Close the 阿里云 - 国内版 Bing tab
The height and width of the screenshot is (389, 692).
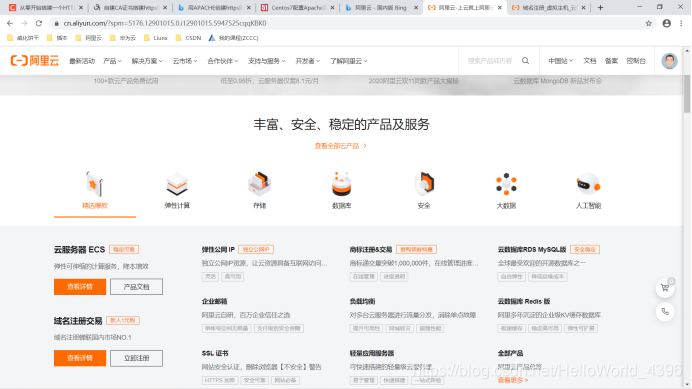coord(416,8)
